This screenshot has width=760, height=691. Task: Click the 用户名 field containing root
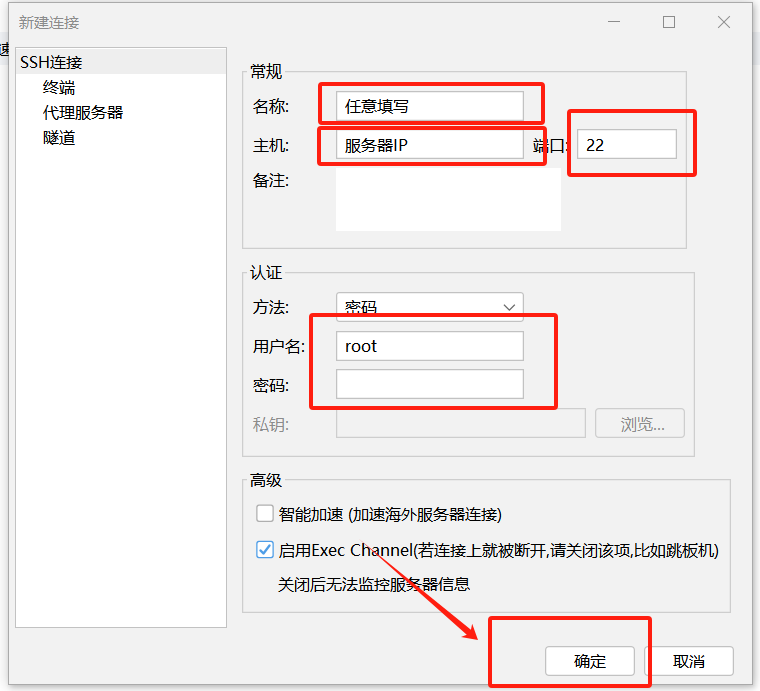pos(429,346)
